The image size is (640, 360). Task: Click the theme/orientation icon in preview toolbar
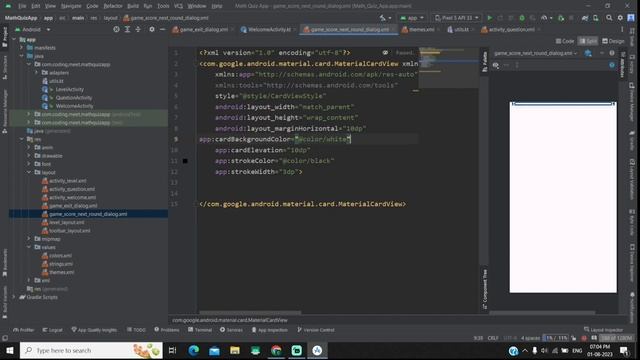(588, 53)
